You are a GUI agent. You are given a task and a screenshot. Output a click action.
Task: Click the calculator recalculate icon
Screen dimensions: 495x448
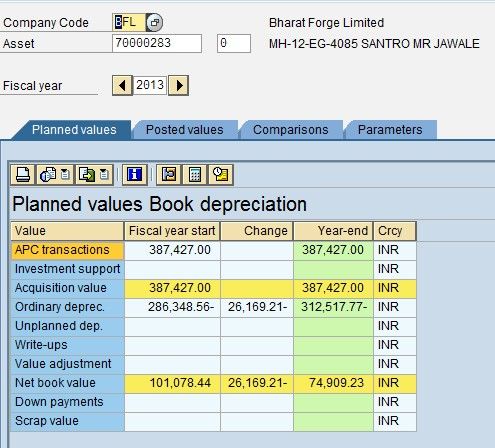click(x=195, y=174)
